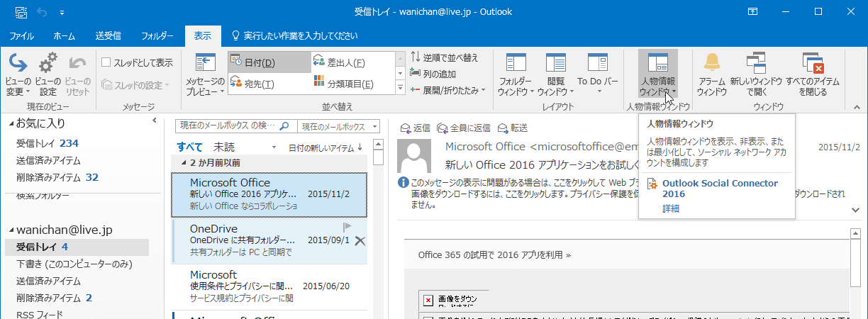Delete the OneDrive message with the X

(359, 241)
